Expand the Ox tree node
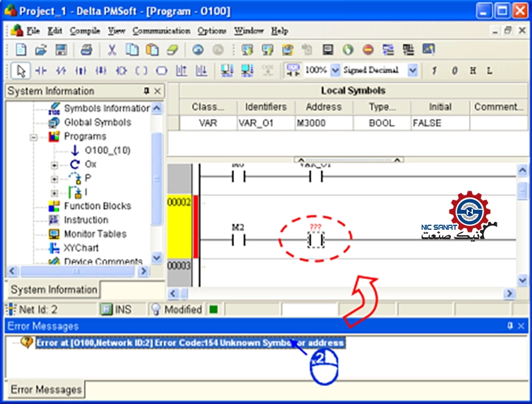Viewport: 532px width, 404px height. coord(55,165)
